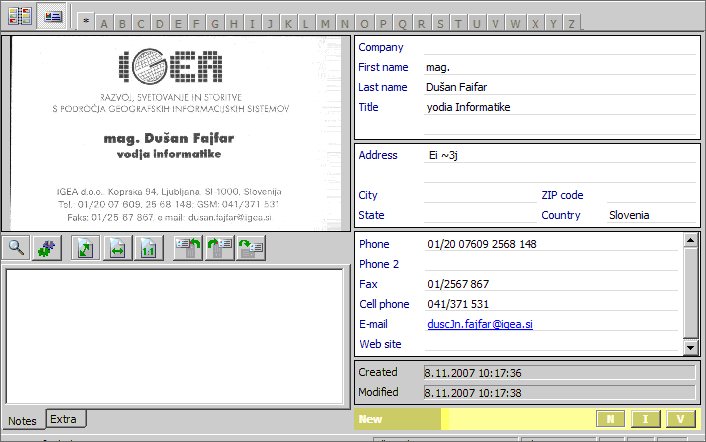Toggle the I status button

click(646, 419)
